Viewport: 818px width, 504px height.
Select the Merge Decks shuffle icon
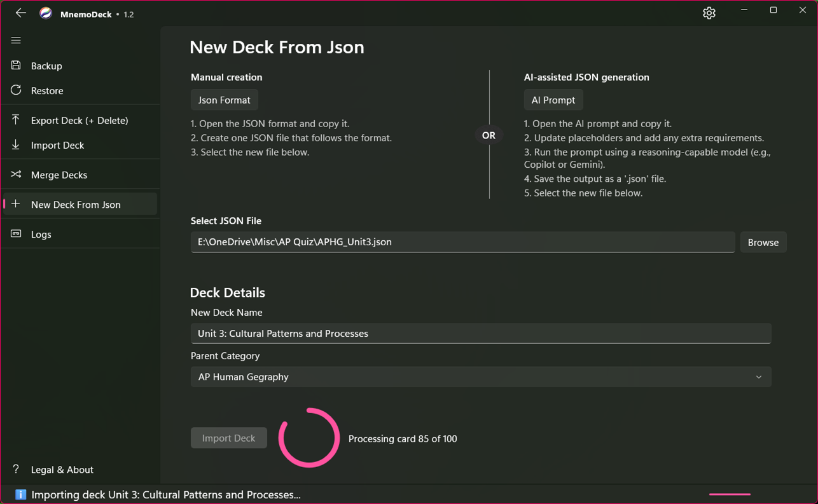coord(16,174)
